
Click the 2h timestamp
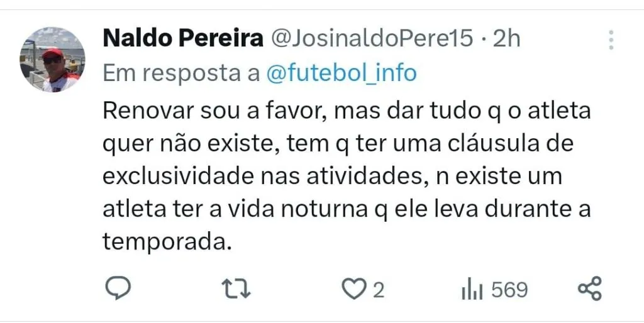506,39
